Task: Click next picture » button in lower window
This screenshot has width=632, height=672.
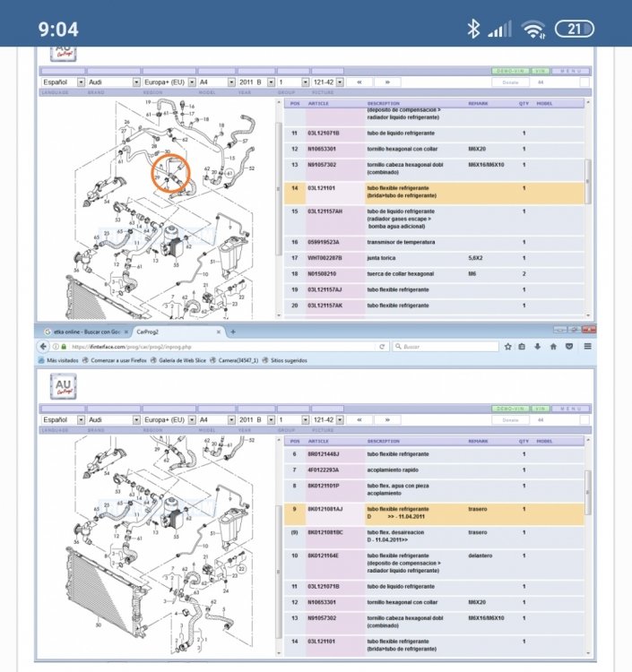Action: point(387,419)
